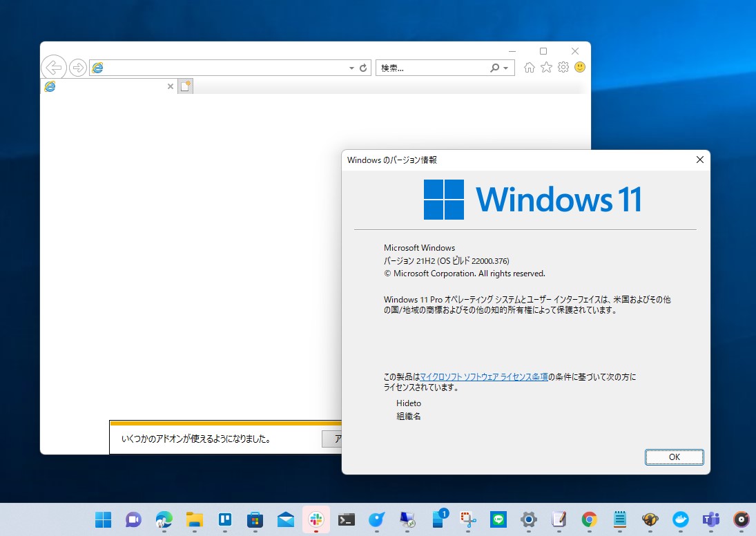The image size is (756, 536).
Task: Open the Mail app from the taskbar
Action: tap(285, 519)
